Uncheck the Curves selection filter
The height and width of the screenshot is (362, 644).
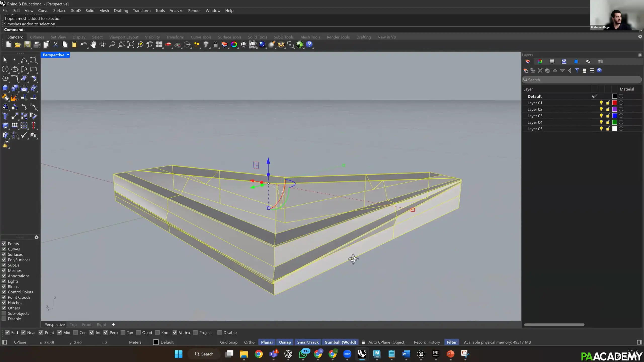tap(4, 249)
